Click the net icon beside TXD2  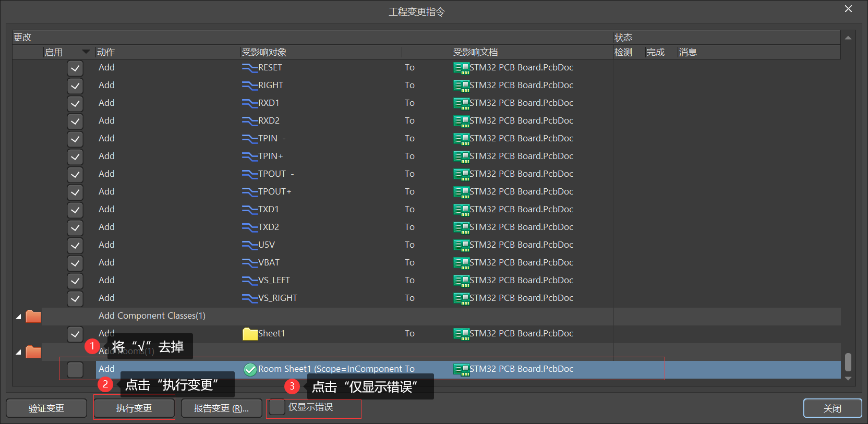coord(250,227)
